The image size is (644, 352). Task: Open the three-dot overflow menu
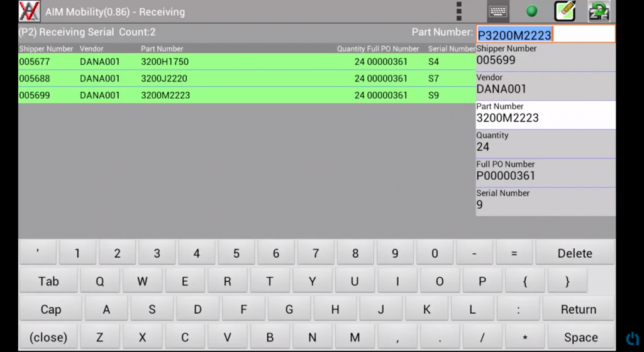458,11
